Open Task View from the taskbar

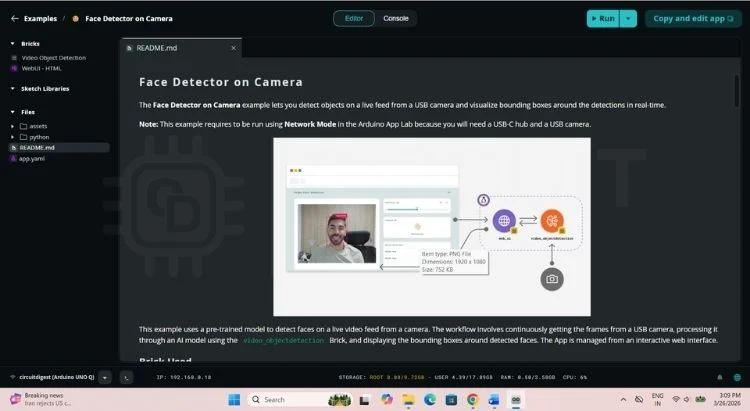tap(364, 400)
